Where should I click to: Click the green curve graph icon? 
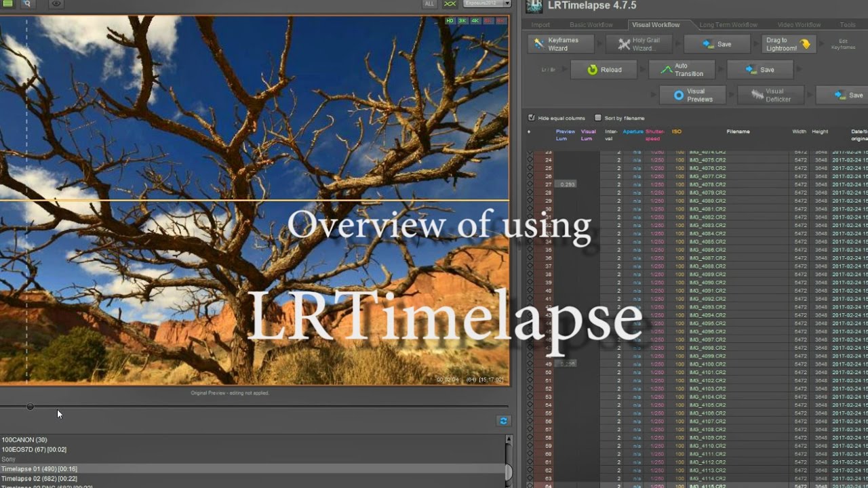(450, 3)
